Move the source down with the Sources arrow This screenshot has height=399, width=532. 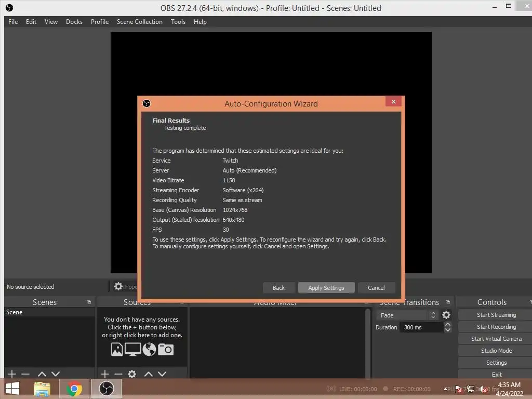click(162, 374)
